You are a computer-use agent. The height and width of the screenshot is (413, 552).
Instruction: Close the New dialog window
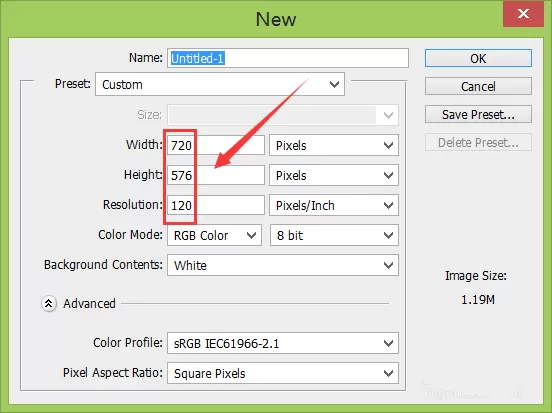pyautogui.click(x=523, y=14)
